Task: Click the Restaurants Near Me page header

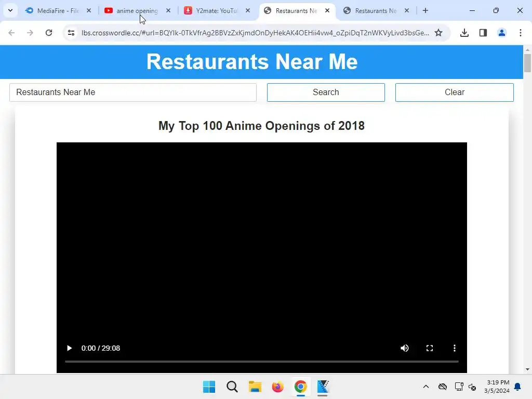Action: [x=252, y=62]
